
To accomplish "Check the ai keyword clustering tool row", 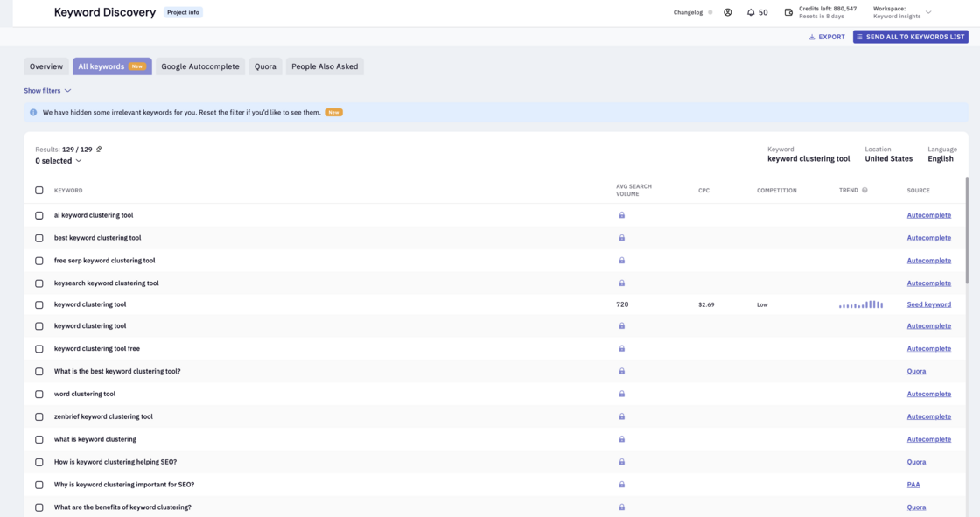I will [39, 215].
